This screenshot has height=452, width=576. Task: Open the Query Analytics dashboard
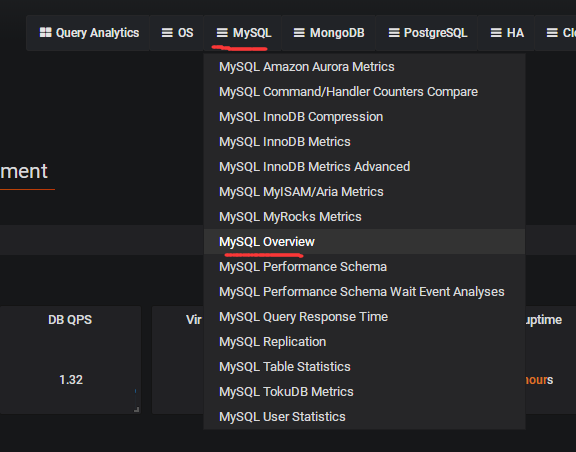coord(88,33)
